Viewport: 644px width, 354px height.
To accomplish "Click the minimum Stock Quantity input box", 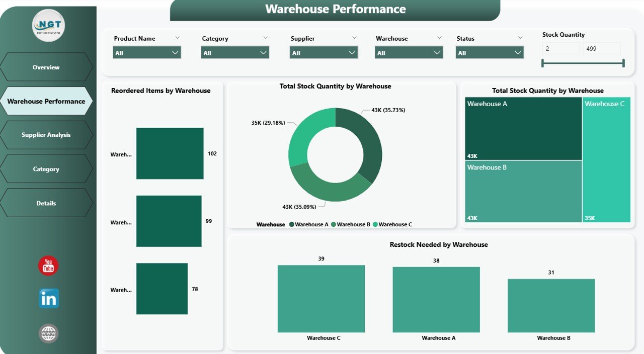I will (x=561, y=49).
